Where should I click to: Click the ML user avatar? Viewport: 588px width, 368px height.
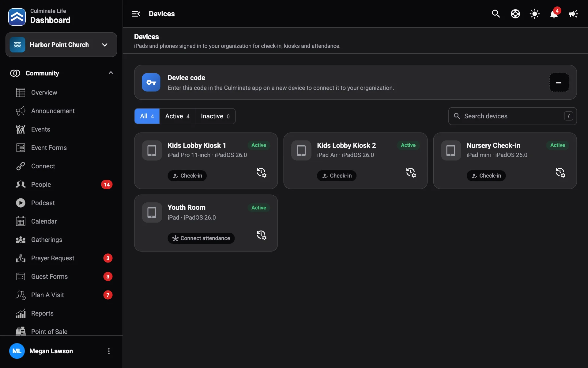(17, 351)
